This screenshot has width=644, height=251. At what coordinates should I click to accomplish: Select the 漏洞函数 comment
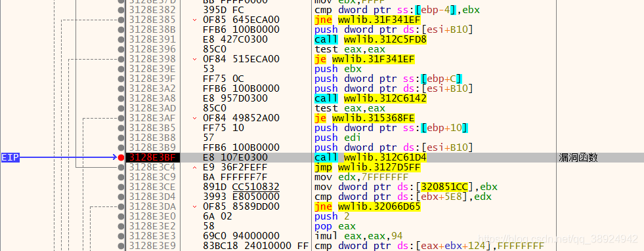(578, 157)
